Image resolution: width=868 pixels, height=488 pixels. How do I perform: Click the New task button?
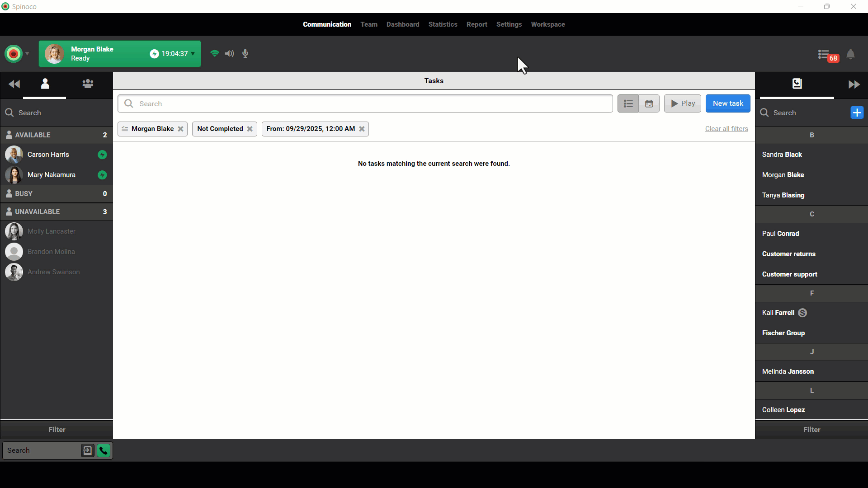727,103
